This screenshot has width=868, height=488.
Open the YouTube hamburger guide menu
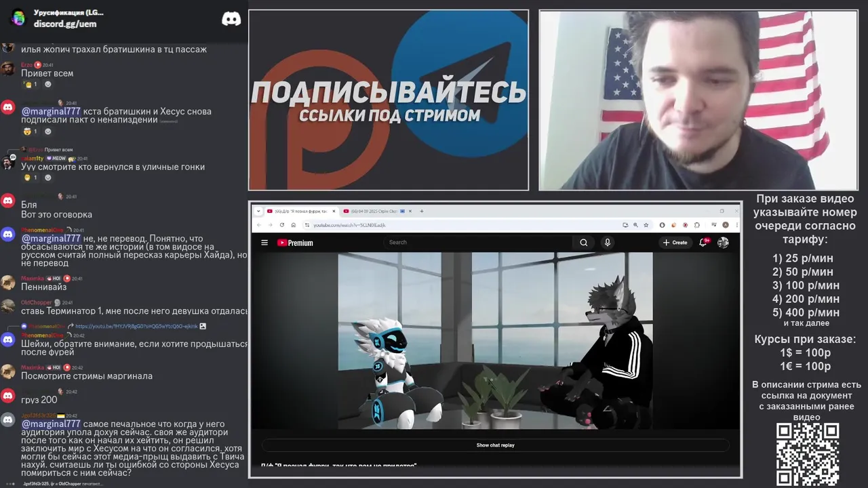click(264, 243)
